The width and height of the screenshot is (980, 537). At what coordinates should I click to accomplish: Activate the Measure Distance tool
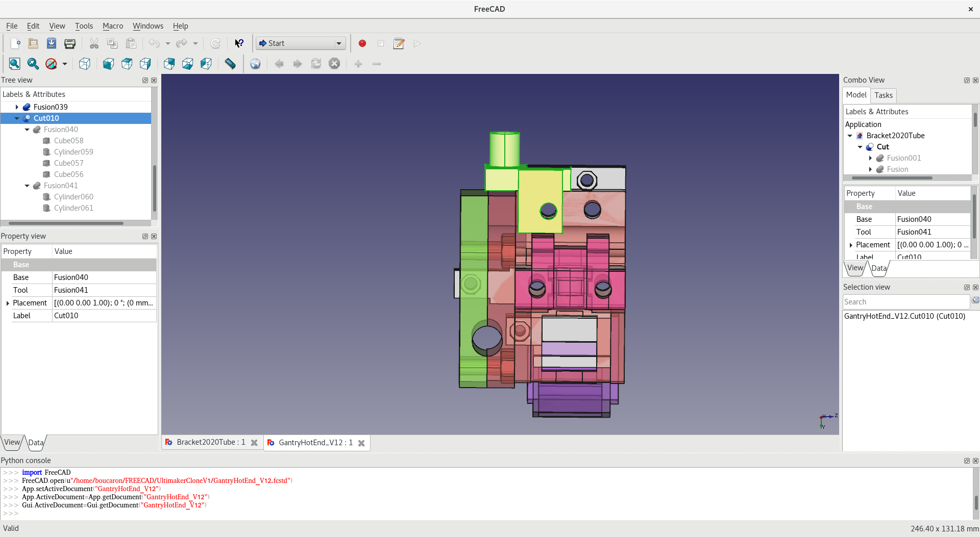pyautogui.click(x=230, y=64)
